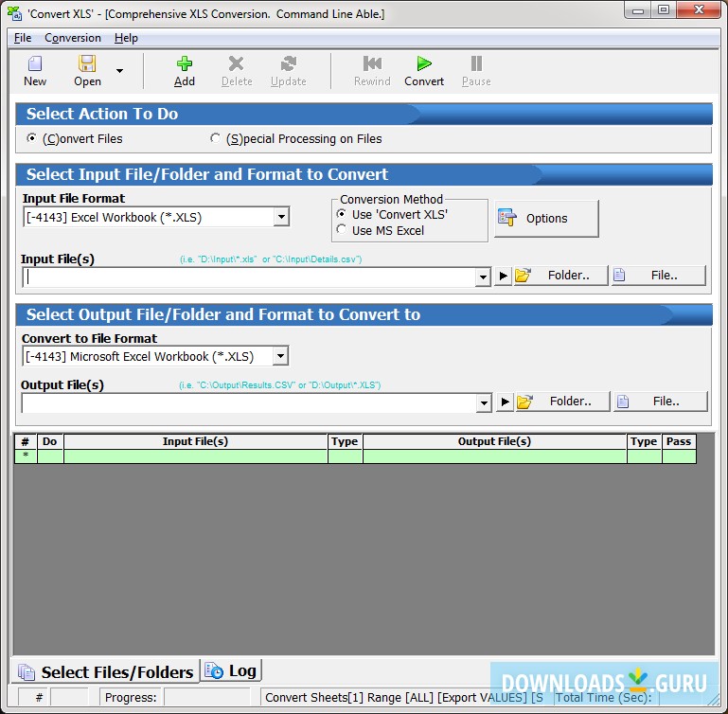Click the black arrow beside Output File(s)
Image resolution: width=728 pixels, height=714 pixels.
coord(506,402)
